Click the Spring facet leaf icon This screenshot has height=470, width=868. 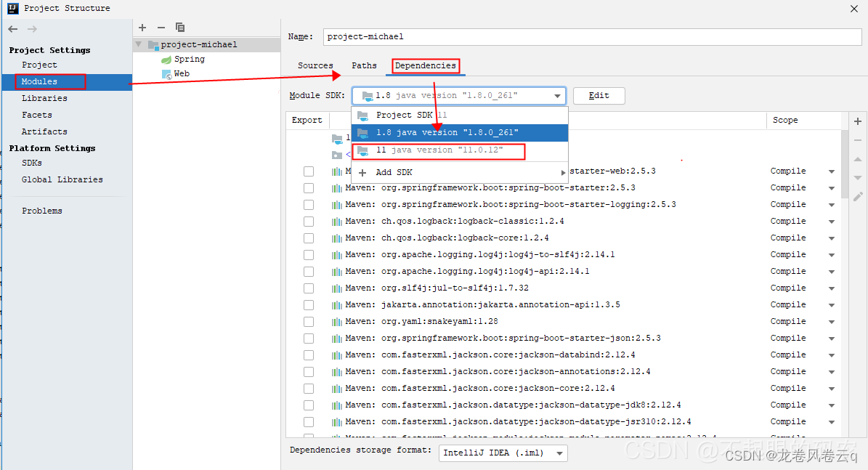point(166,60)
